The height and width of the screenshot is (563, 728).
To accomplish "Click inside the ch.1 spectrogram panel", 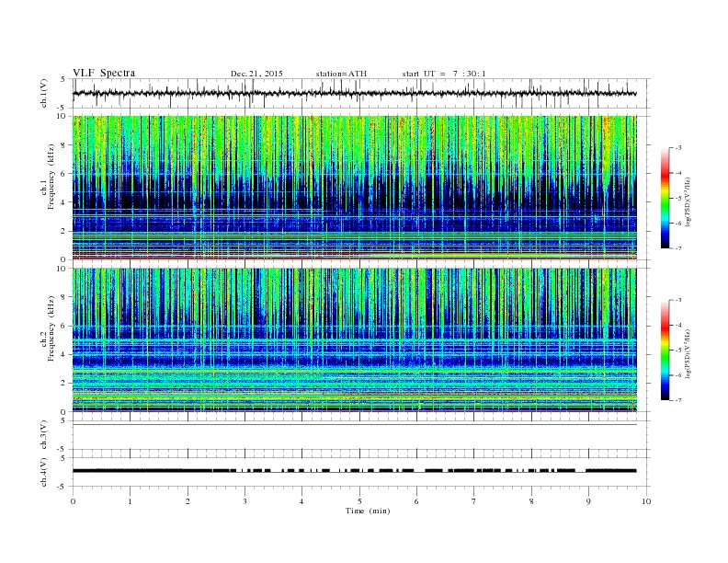I will (x=354, y=188).
